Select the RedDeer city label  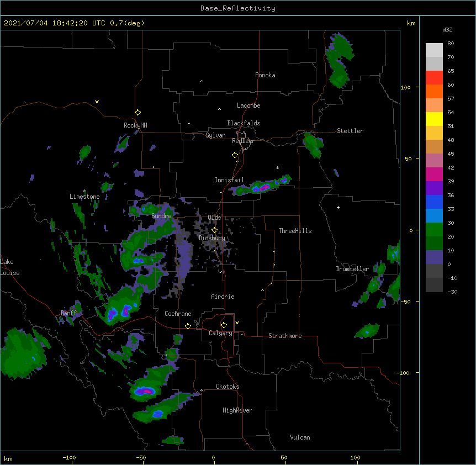243,141
